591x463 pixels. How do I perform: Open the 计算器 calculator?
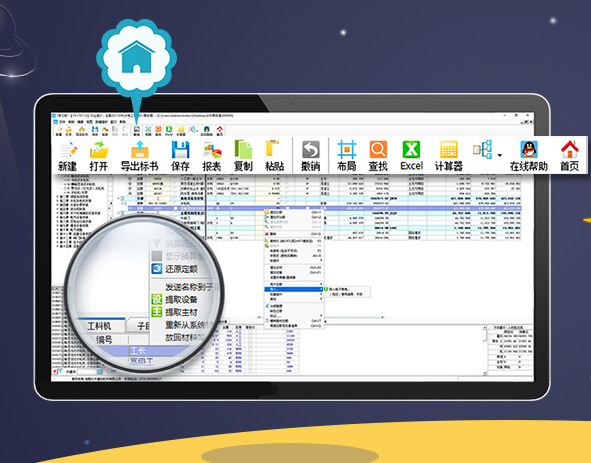pos(449,155)
